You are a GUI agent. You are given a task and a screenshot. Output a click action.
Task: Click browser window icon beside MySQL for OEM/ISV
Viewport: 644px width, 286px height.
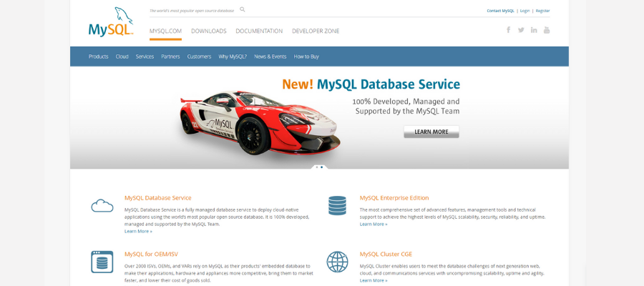click(102, 262)
